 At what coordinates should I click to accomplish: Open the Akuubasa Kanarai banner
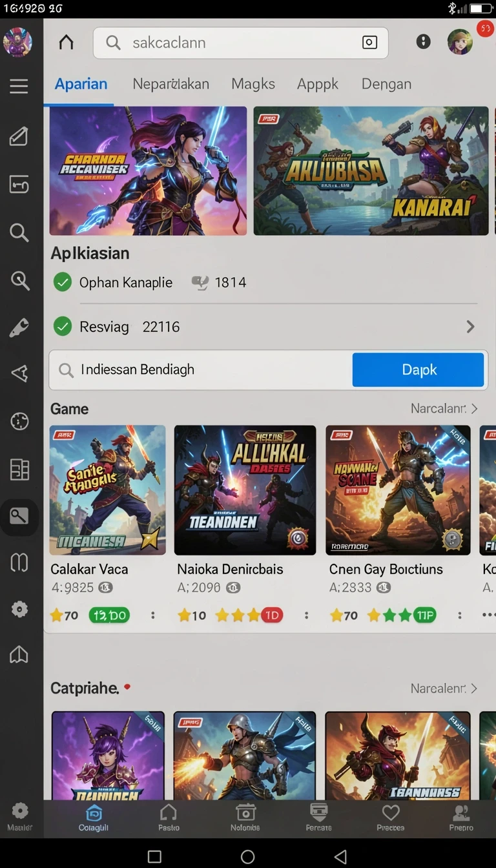pos(371,170)
